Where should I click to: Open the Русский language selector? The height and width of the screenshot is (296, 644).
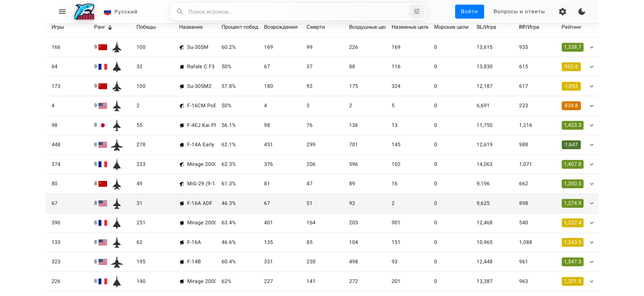point(121,12)
